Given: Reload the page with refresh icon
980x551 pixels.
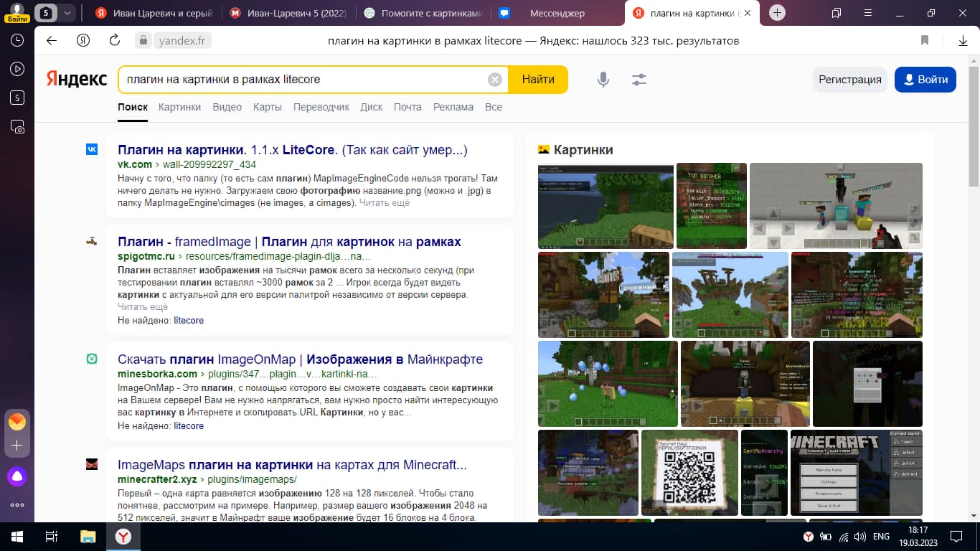Looking at the screenshot, I should pos(115,40).
